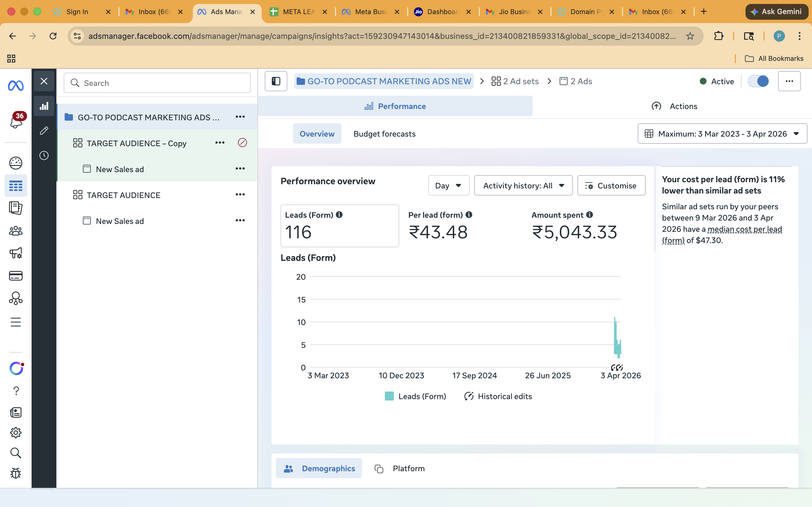Open the Day time-breakdown dropdown
Viewport: 812px width, 507px height.
point(449,185)
